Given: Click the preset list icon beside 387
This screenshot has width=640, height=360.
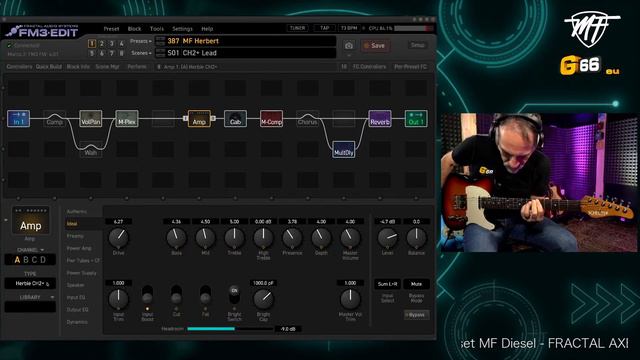Looking at the screenshot, I should 160,41.
